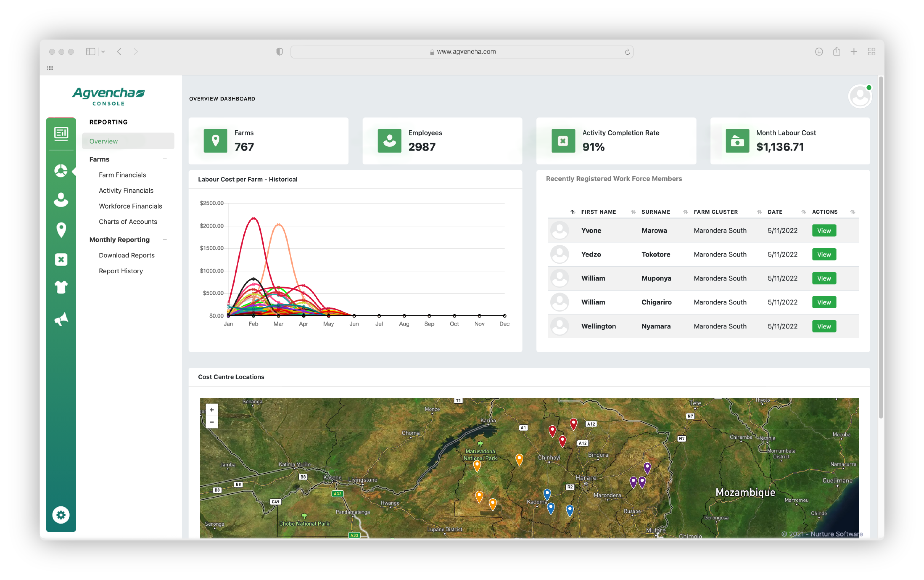
Task: Open Download Reports link
Action: [127, 255]
